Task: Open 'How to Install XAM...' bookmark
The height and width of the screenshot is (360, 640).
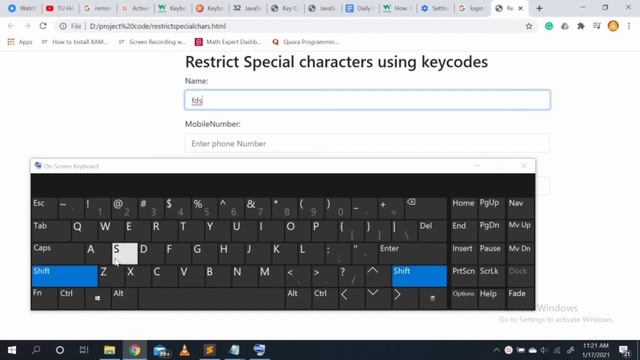Action: click(75, 42)
